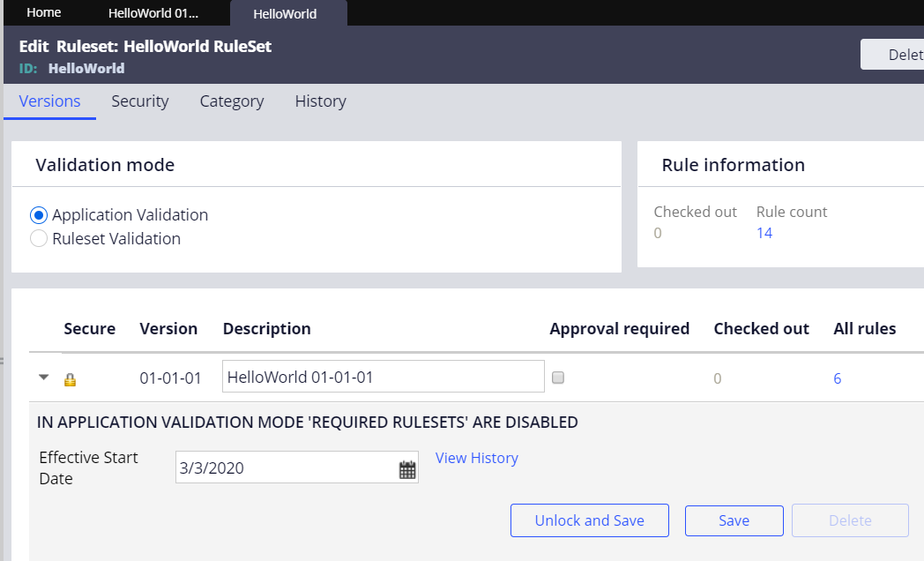This screenshot has height=561, width=924.
Task: Switch to the Security tab
Action: pyautogui.click(x=139, y=101)
